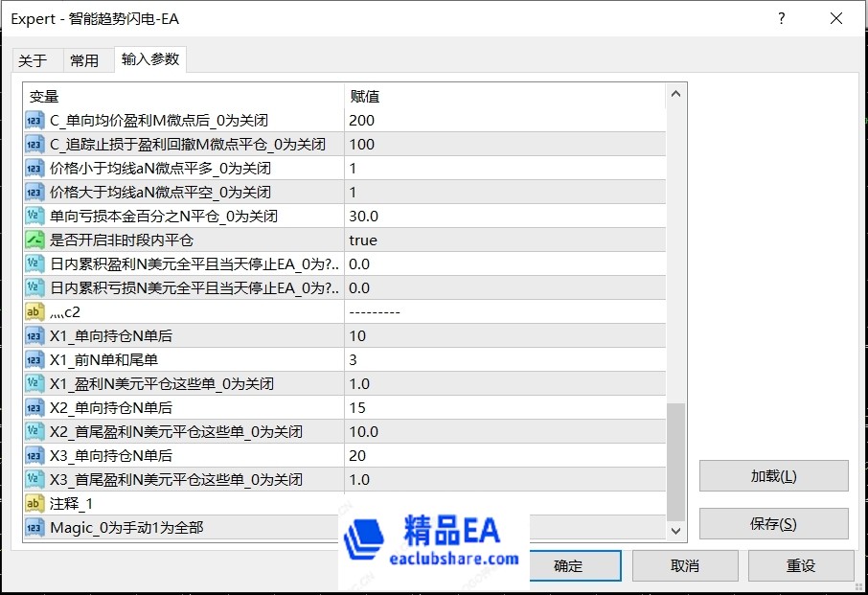Click the 加载(L) button
The height and width of the screenshot is (595, 868).
[773, 476]
